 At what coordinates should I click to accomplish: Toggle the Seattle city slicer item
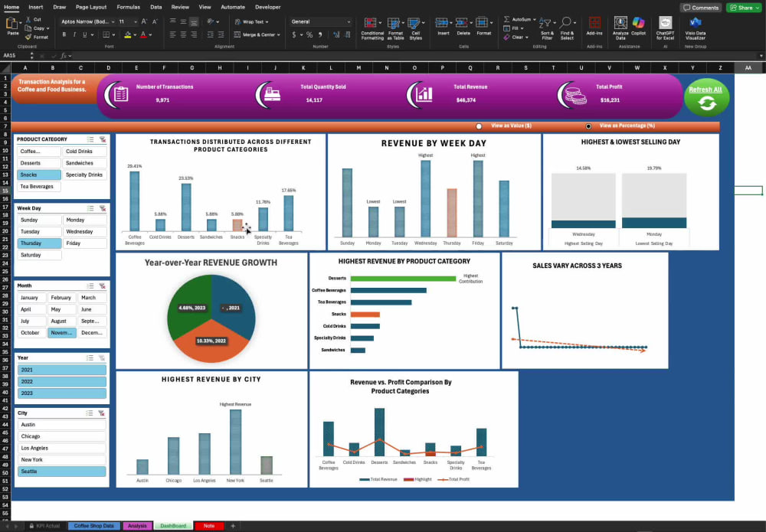coord(61,472)
